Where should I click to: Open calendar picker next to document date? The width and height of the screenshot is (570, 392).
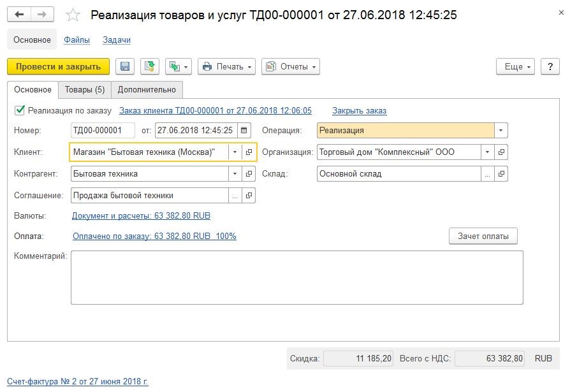click(x=244, y=131)
